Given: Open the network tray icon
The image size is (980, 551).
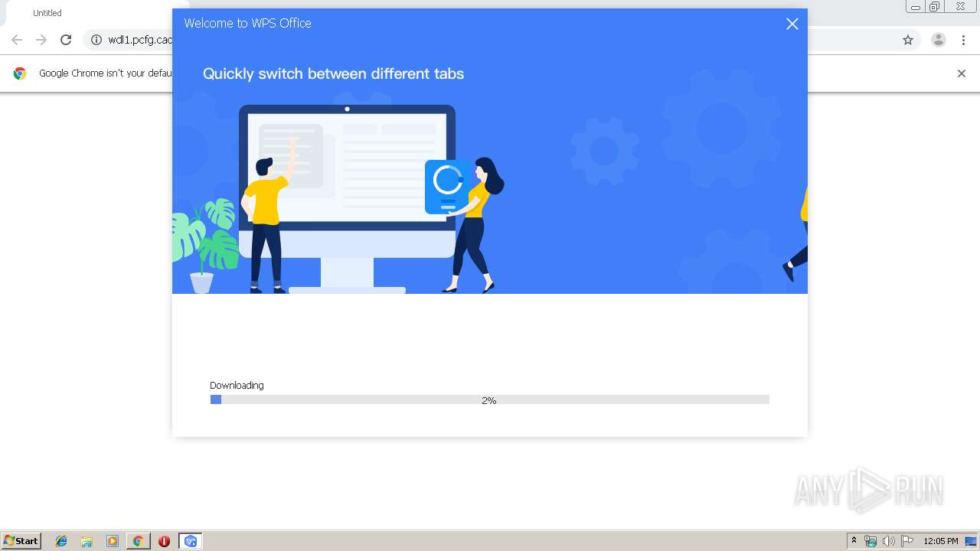Looking at the screenshot, I should tap(871, 541).
